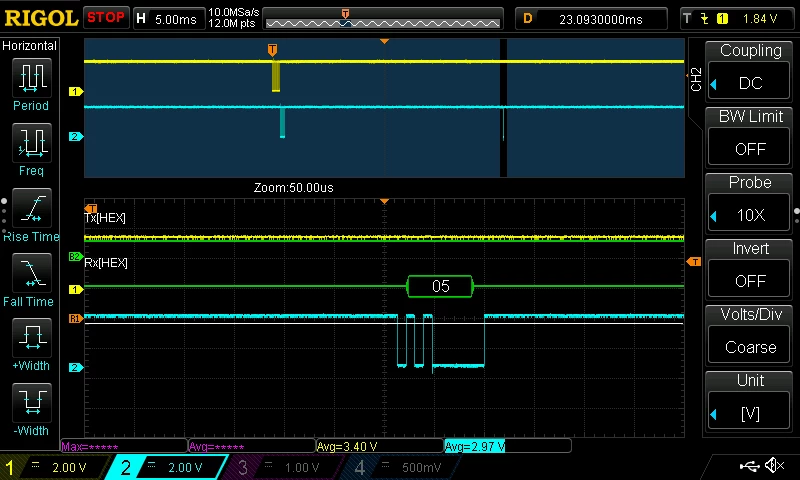Click the R1 reference waveform marker
This screenshot has width=800, height=480.
click(x=75, y=319)
